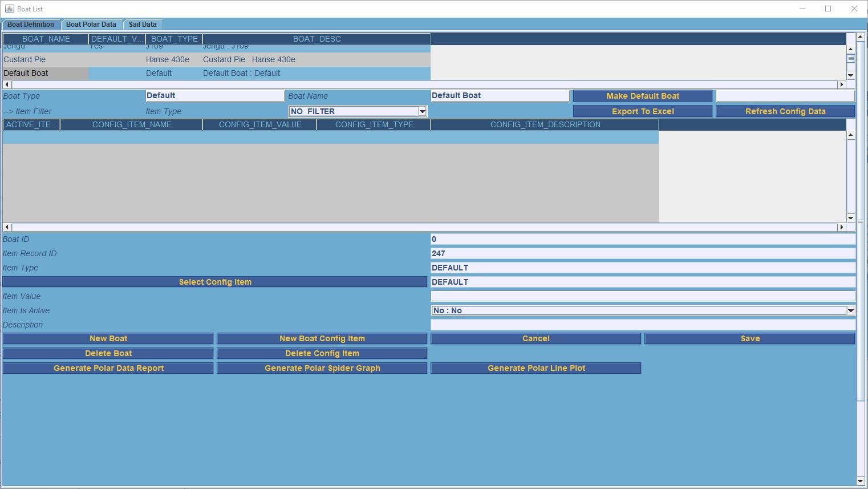Viewport: 868px width, 489px height.
Task: Click the Select Config Item button
Action: coord(215,282)
